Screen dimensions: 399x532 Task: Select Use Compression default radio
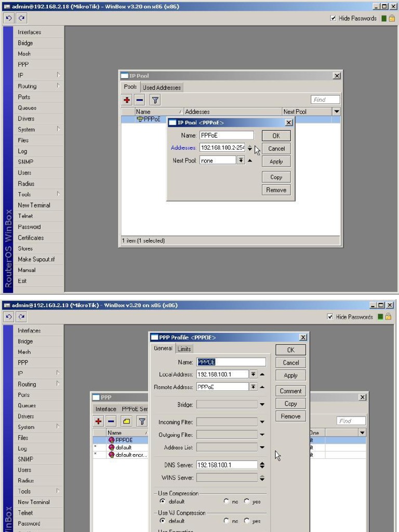[163, 501]
